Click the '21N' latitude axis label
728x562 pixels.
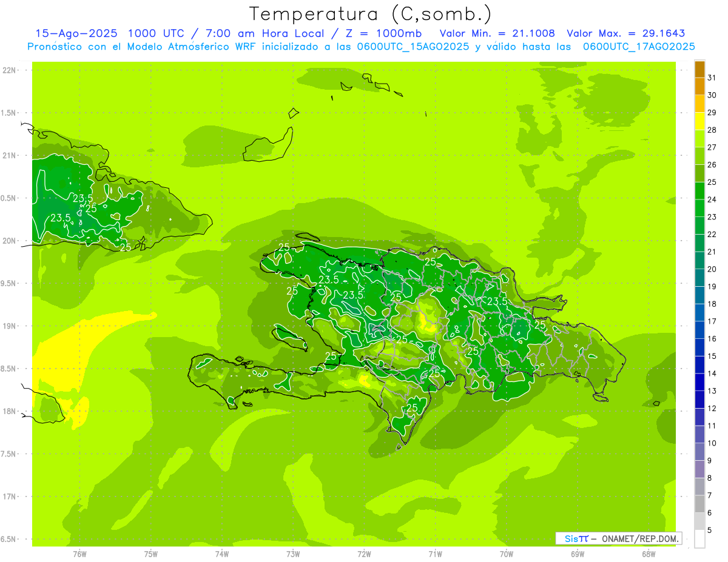(x=9, y=155)
